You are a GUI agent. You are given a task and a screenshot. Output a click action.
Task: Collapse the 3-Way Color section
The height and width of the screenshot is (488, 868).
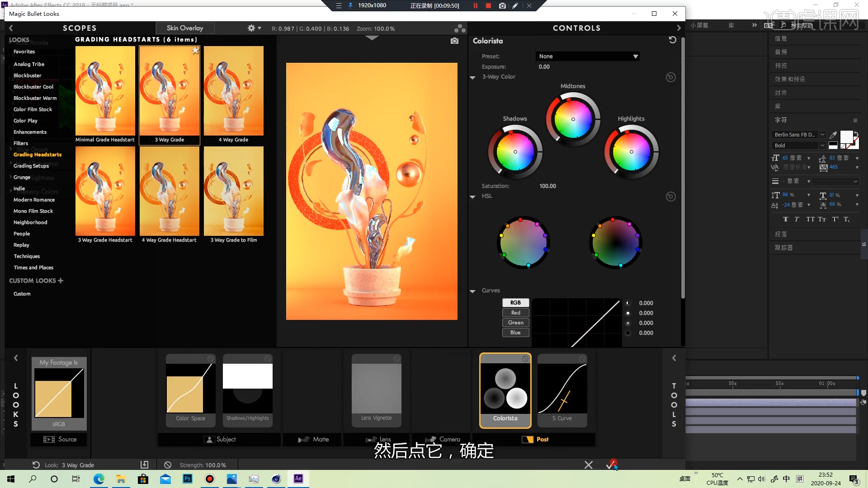(472, 77)
